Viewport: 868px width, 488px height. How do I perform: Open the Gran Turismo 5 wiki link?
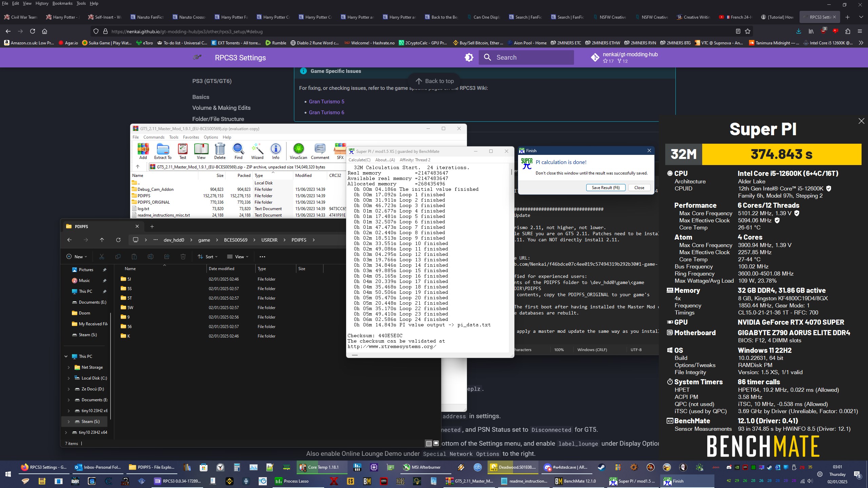(327, 102)
